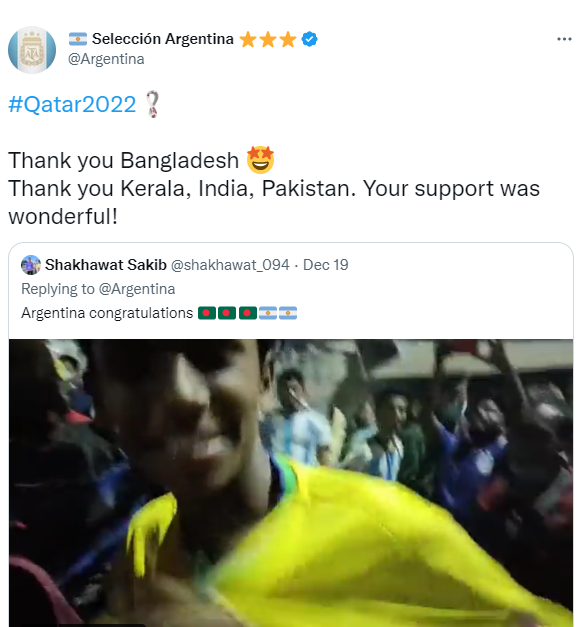Click the Selección Argentina AFA profile avatar
Viewport: 581px width, 627px height.
point(32,50)
